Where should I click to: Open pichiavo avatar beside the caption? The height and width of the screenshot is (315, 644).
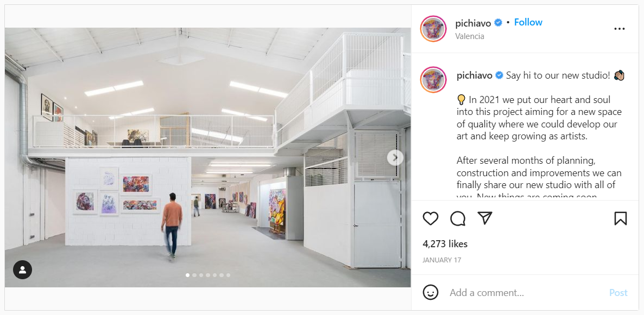click(433, 80)
